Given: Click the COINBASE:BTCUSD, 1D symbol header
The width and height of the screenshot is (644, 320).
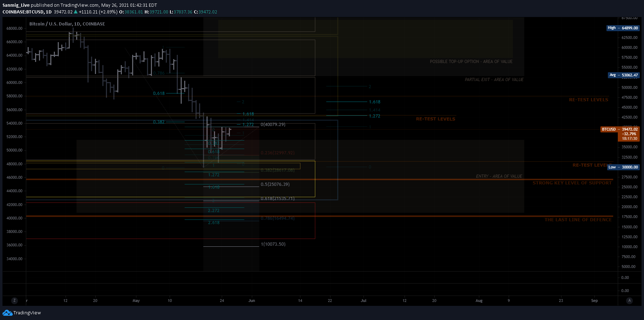Looking at the screenshot, I should pos(27,12).
